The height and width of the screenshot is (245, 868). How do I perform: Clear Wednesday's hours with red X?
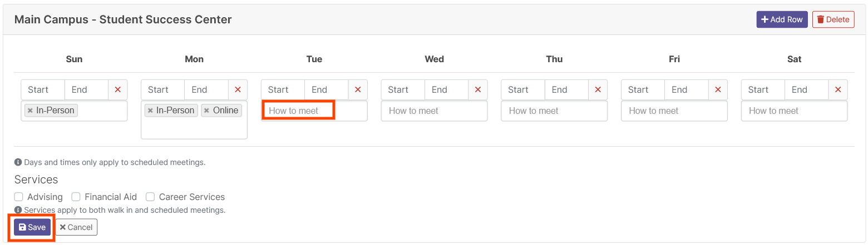(x=478, y=89)
